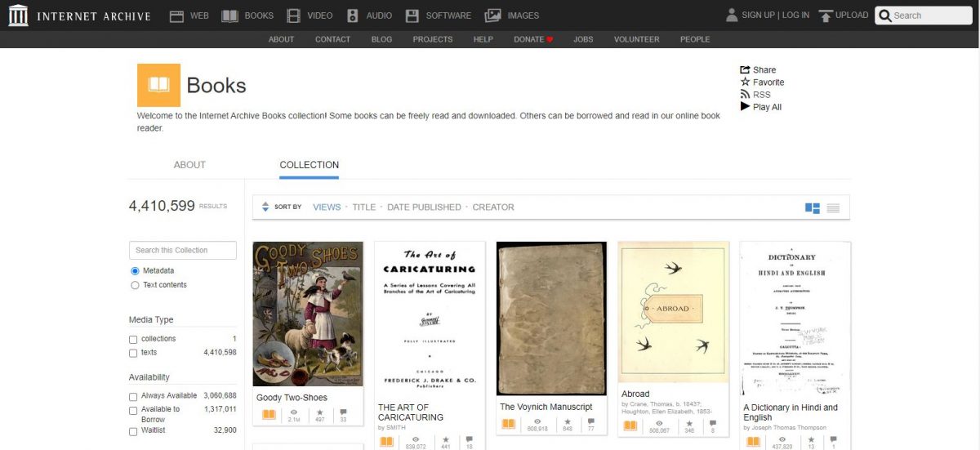The height and width of the screenshot is (450, 980).
Task: Click the user profile icon near Sign Up
Action: tap(732, 15)
